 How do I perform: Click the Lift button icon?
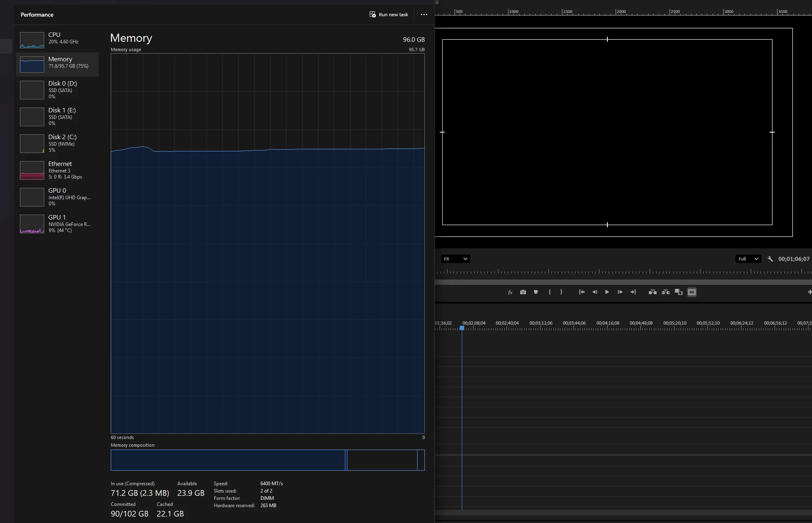(x=653, y=292)
